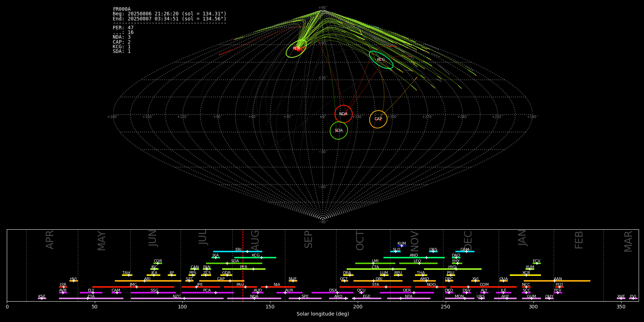This screenshot has width=644, height=322.
Task: Click the SEP month label in timeline
Action: (x=308, y=239)
